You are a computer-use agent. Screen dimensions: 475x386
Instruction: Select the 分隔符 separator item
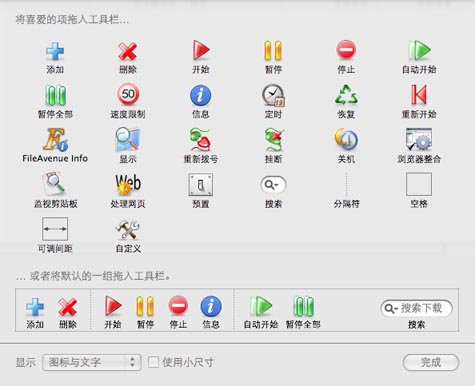pyautogui.click(x=347, y=184)
